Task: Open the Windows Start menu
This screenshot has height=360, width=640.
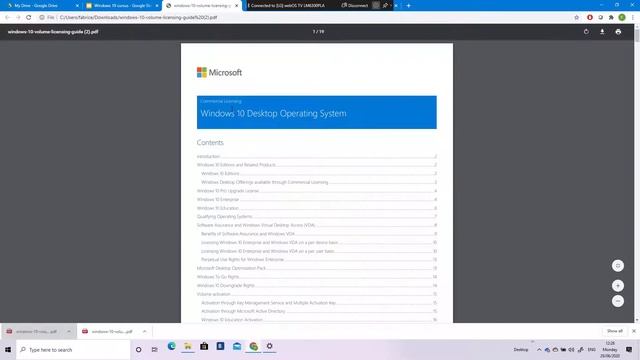Action: (x=8, y=350)
